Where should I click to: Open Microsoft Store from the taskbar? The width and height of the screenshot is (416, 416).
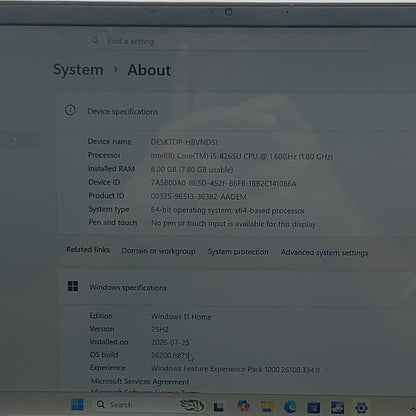click(314, 407)
